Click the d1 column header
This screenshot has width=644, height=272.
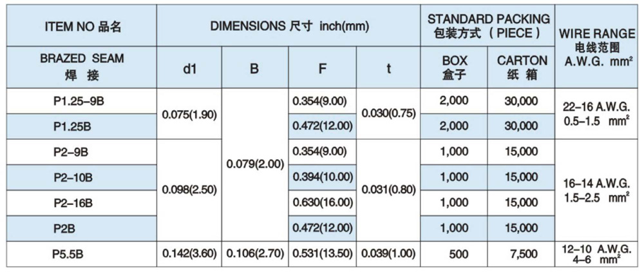189,68
